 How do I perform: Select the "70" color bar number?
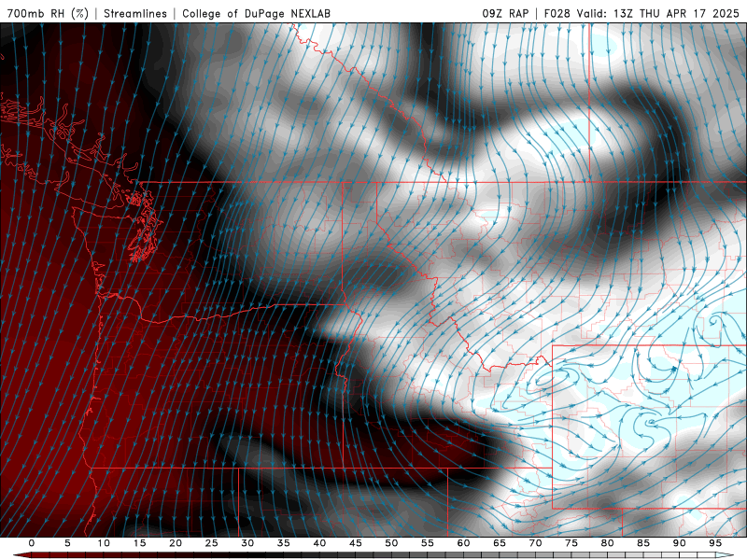(535, 543)
